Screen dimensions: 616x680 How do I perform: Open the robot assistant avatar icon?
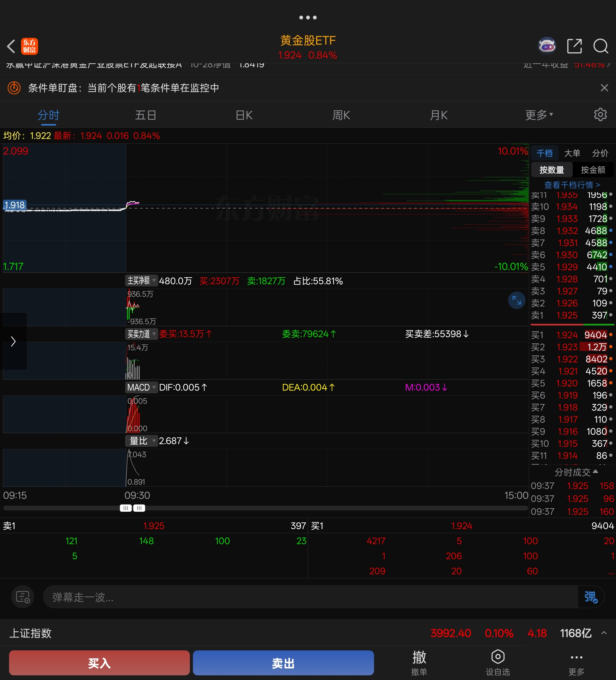click(x=547, y=46)
